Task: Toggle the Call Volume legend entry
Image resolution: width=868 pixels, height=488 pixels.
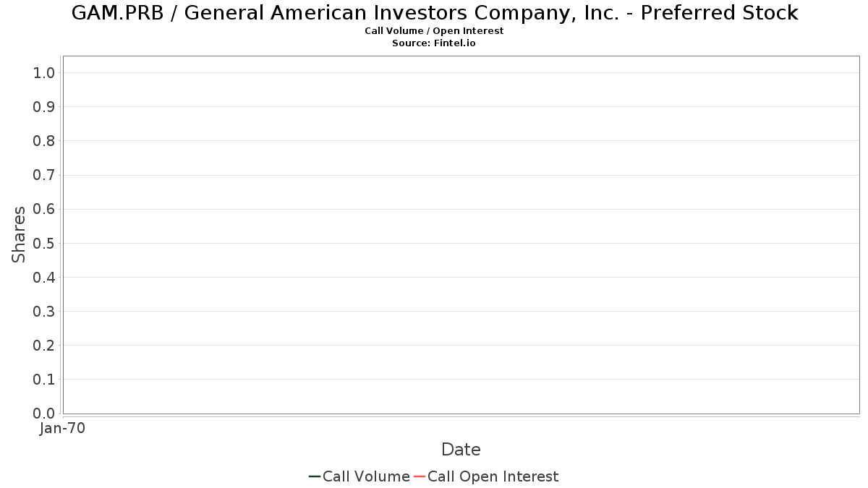Action: pyautogui.click(x=359, y=476)
